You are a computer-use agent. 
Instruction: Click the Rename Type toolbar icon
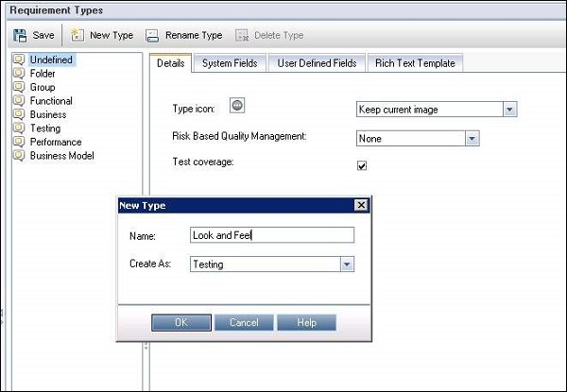point(153,36)
